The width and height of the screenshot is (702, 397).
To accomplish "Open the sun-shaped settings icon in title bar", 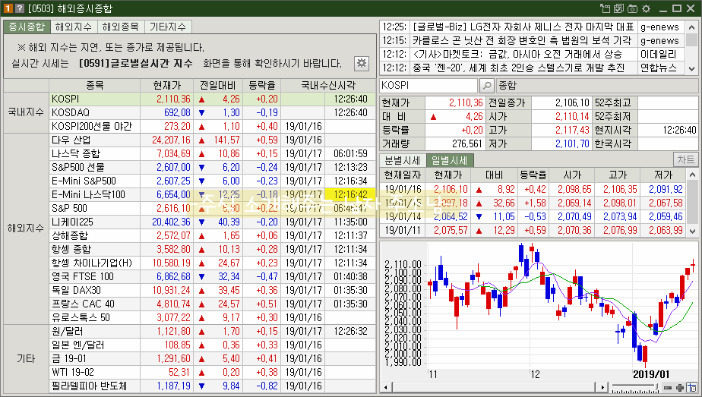I will click(646, 9).
